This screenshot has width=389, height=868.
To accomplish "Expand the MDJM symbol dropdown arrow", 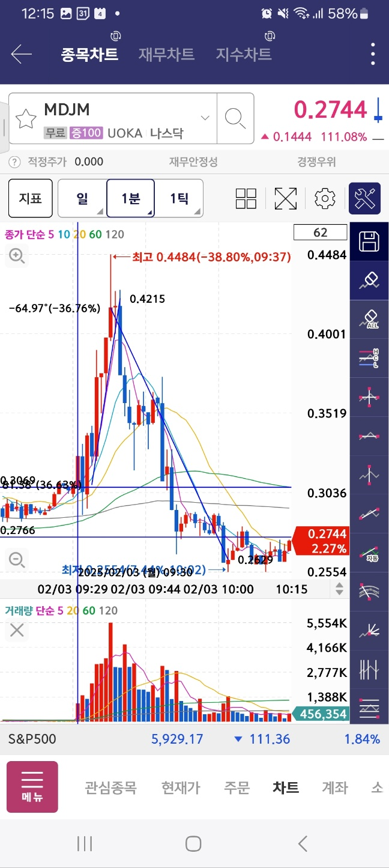I will [205, 118].
